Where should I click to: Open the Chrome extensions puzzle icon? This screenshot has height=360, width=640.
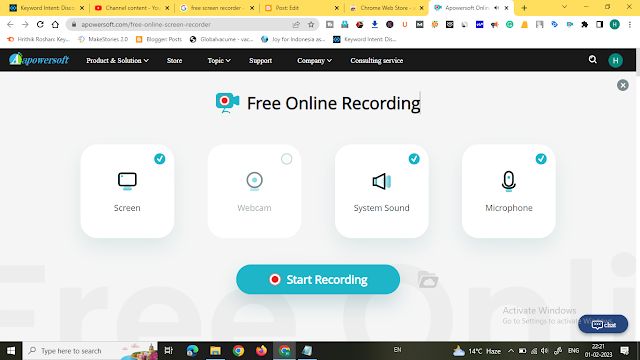click(x=584, y=24)
